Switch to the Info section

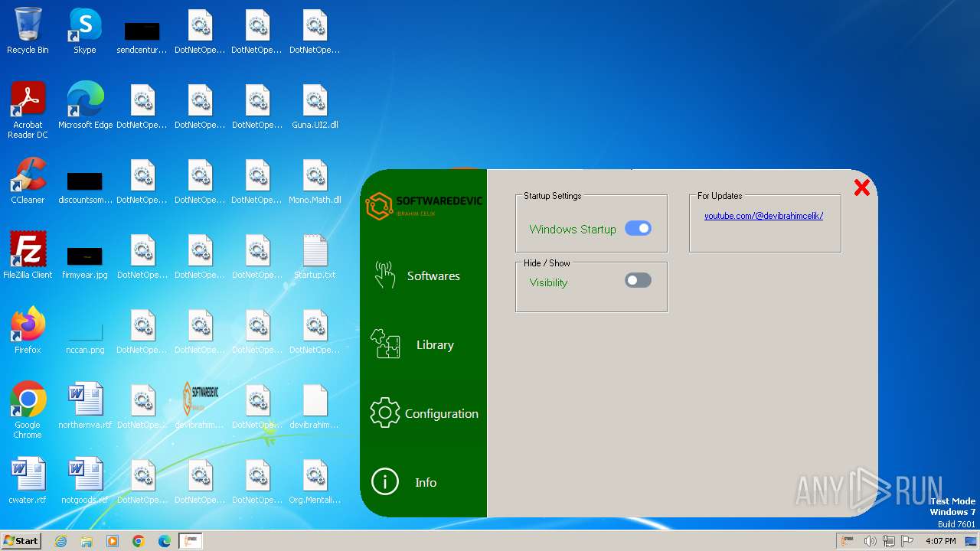[x=426, y=483]
